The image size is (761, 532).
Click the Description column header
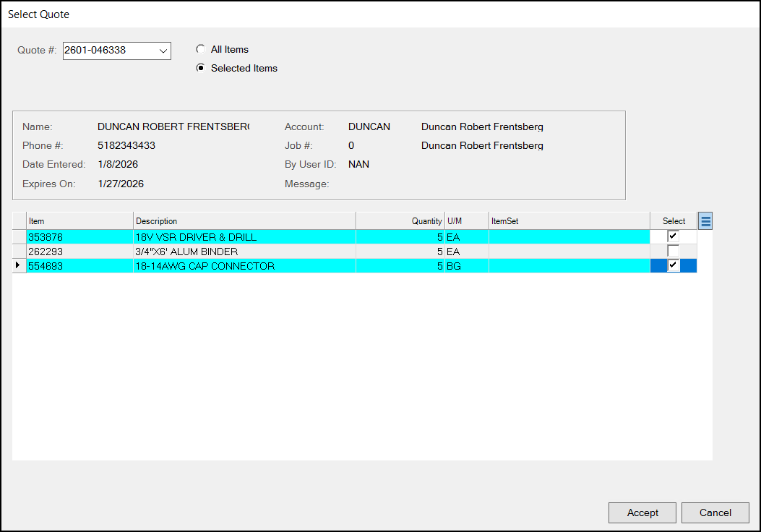[x=244, y=220]
